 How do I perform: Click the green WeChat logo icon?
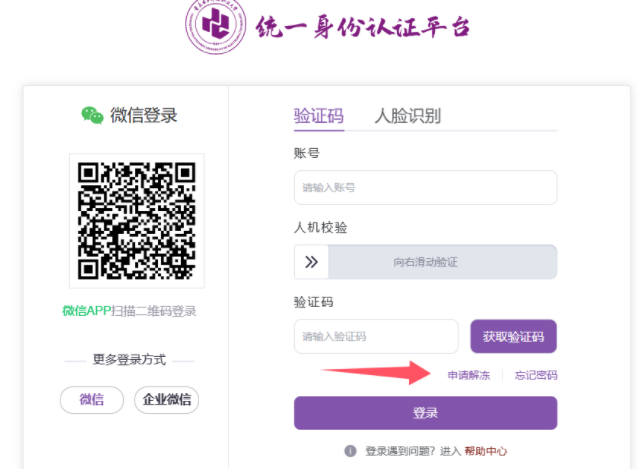pos(92,116)
